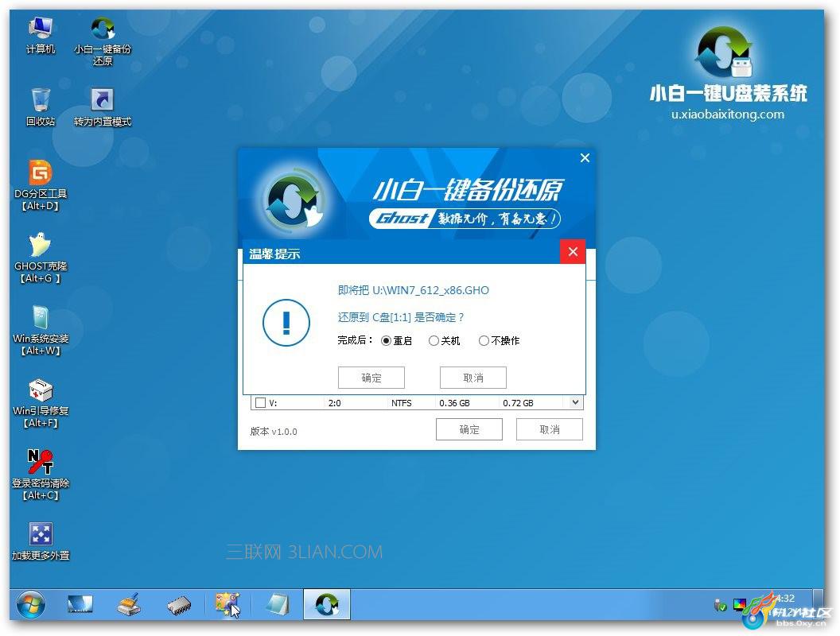Open 加载更多外置 desktop icon
The width and height of the screenshot is (840, 636).
(x=41, y=541)
